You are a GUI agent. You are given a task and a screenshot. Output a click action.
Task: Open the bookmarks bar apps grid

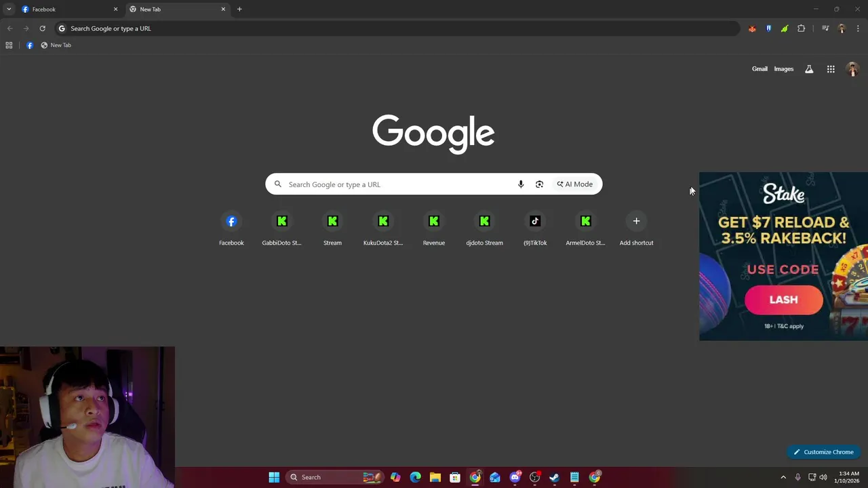9,45
